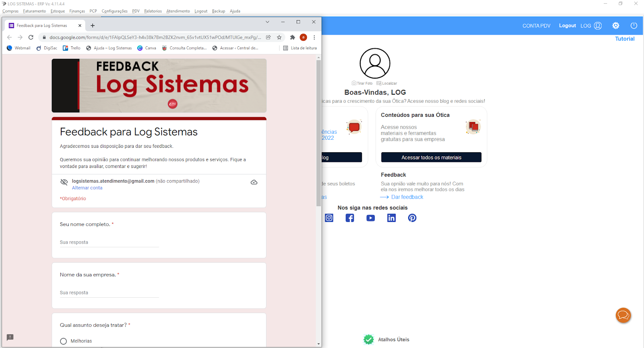This screenshot has width=644, height=348.
Task: Open Chrome extensions puzzle icon
Action: pyautogui.click(x=293, y=37)
